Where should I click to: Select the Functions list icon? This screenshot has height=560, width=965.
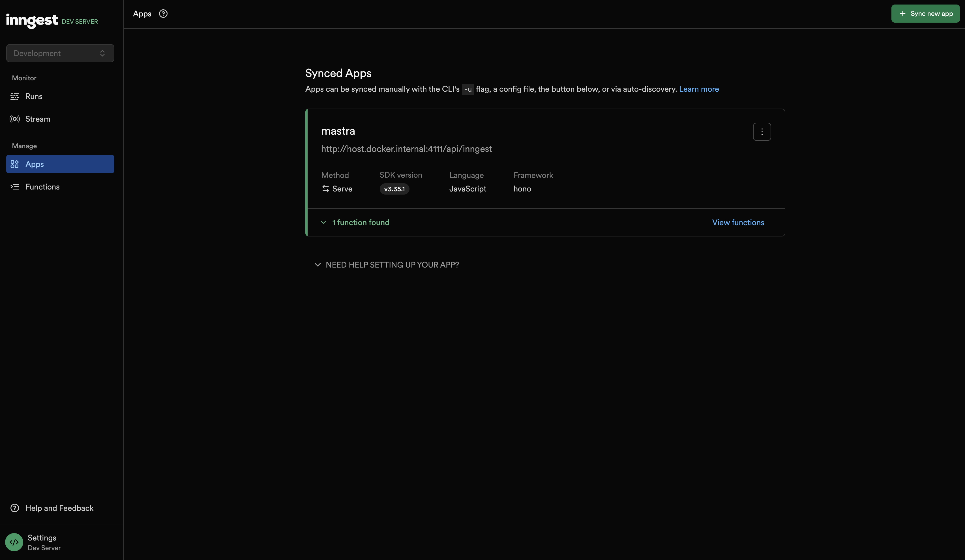pyautogui.click(x=14, y=187)
